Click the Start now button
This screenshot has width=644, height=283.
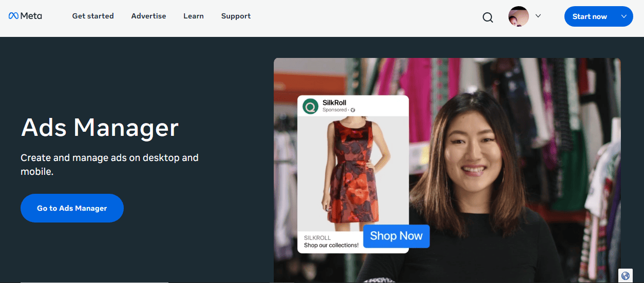click(x=599, y=16)
